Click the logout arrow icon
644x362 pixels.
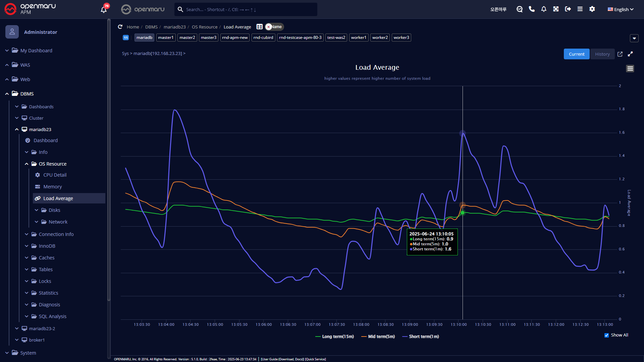point(568,9)
